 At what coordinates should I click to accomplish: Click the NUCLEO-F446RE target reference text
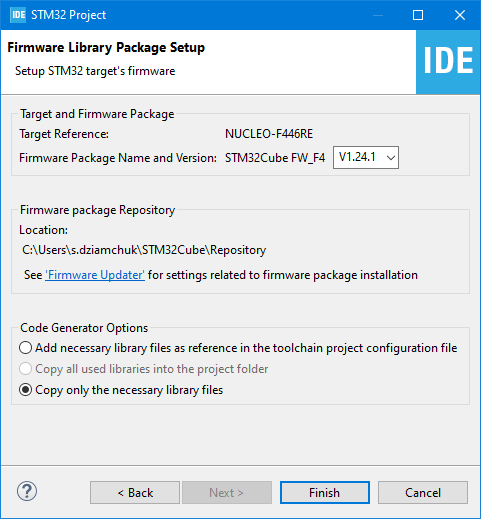[269, 134]
